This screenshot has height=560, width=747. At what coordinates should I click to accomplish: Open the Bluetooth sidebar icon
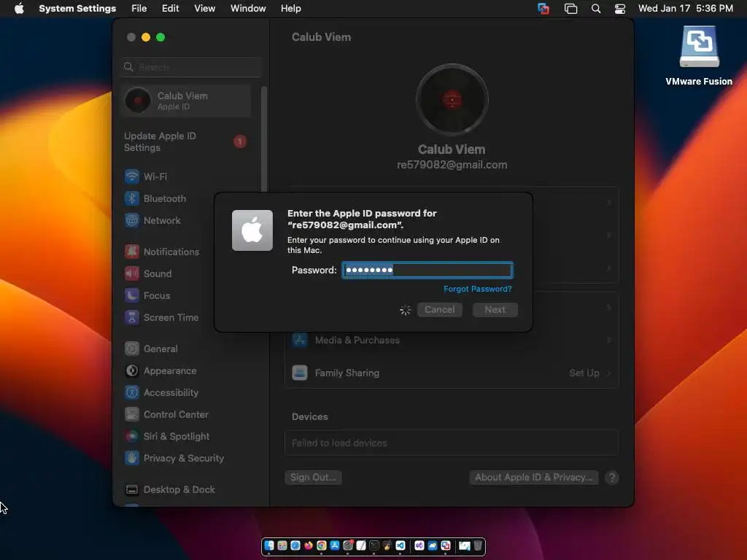[132, 198]
